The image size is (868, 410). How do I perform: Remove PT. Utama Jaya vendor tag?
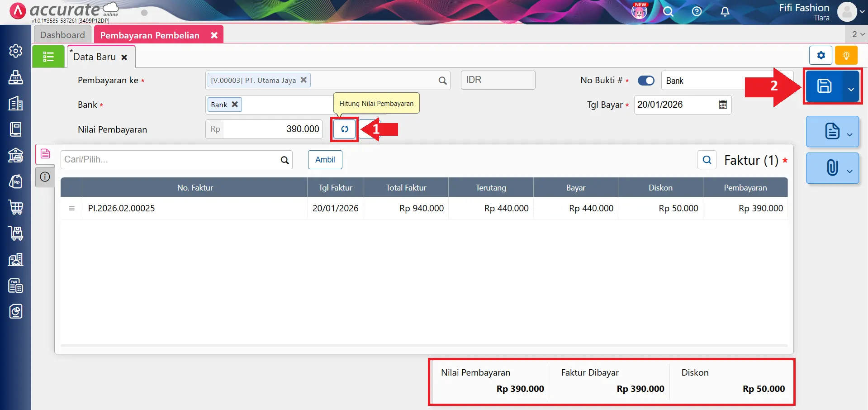(304, 80)
